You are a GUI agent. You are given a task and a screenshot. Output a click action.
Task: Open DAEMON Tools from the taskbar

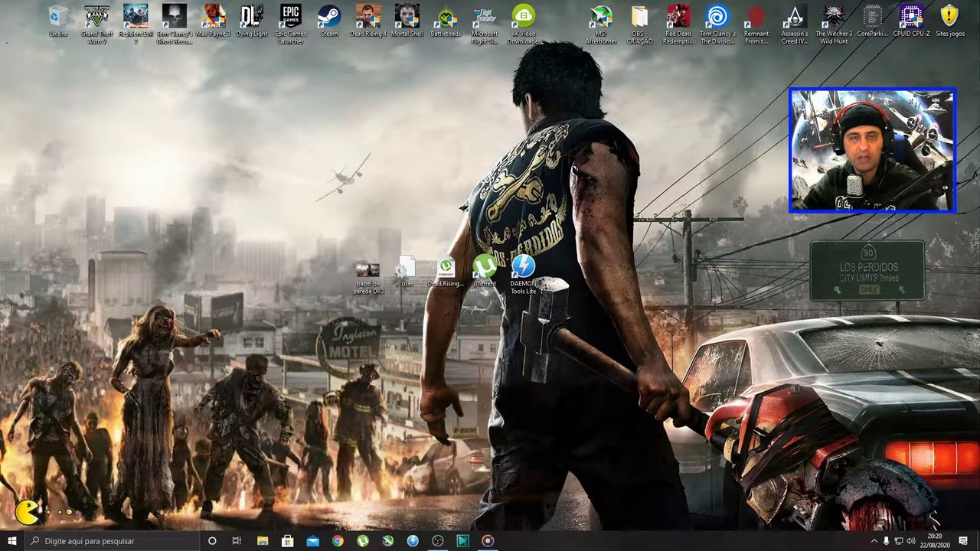pyautogui.click(x=413, y=541)
